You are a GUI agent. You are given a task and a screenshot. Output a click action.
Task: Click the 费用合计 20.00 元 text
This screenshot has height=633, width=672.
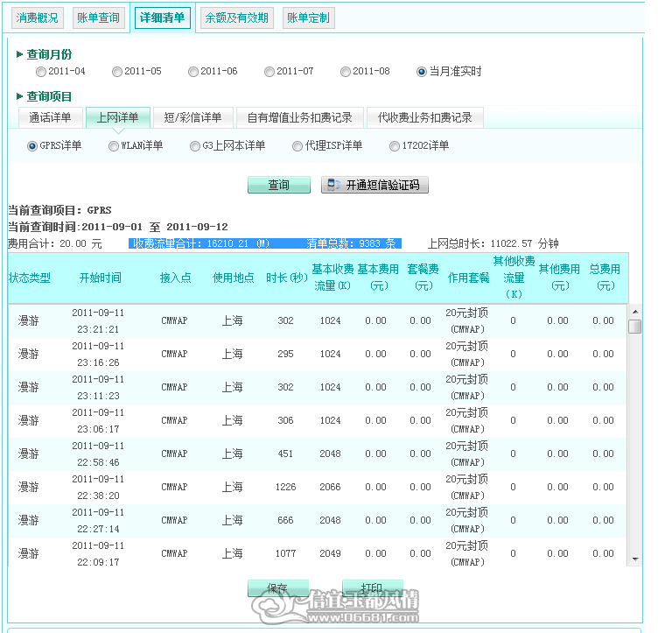tap(55, 243)
